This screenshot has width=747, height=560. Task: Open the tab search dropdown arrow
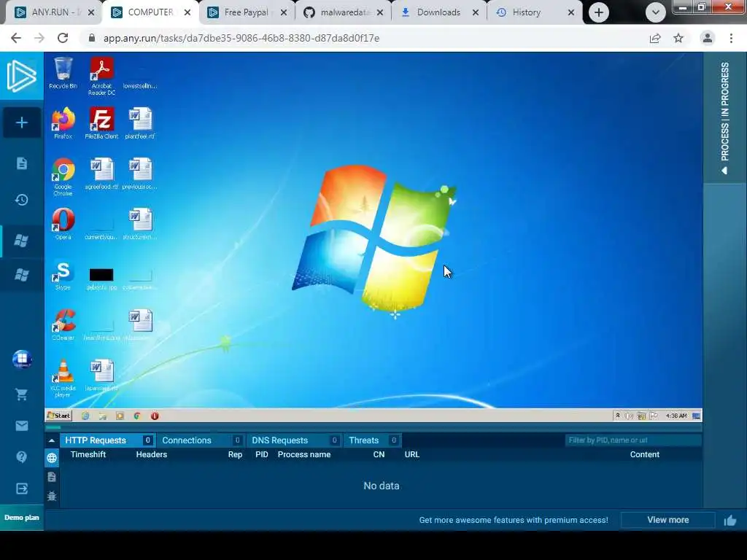click(656, 12)
